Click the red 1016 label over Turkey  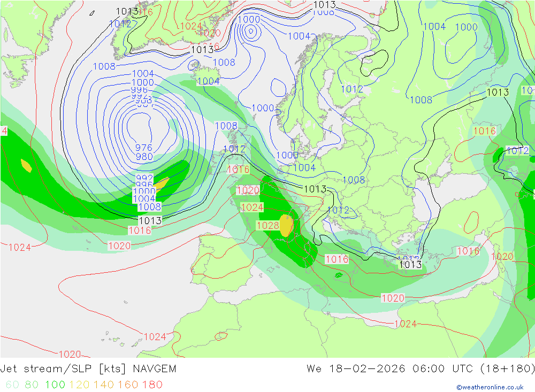(x=468, y=251)
